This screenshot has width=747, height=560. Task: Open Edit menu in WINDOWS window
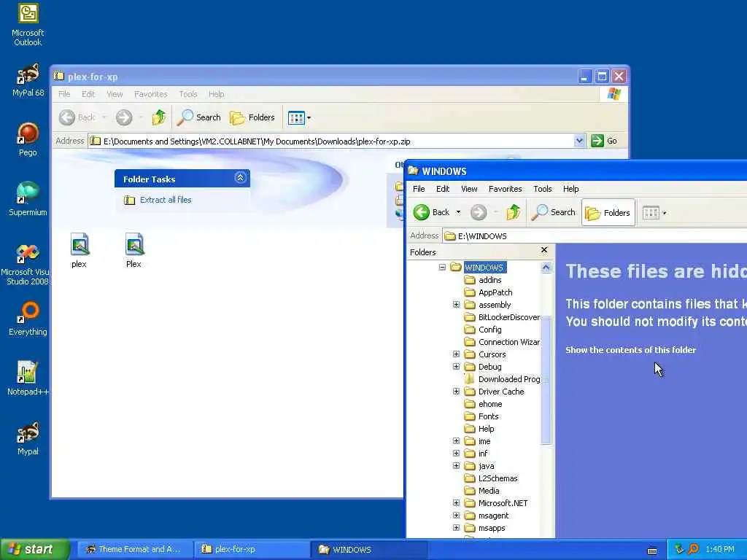443,189
